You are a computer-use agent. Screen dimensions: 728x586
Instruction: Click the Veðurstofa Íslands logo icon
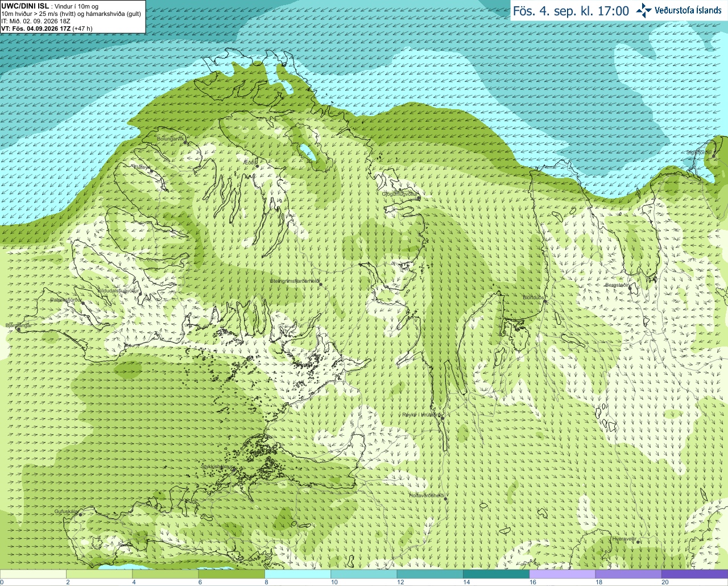(x=644, y=10)
